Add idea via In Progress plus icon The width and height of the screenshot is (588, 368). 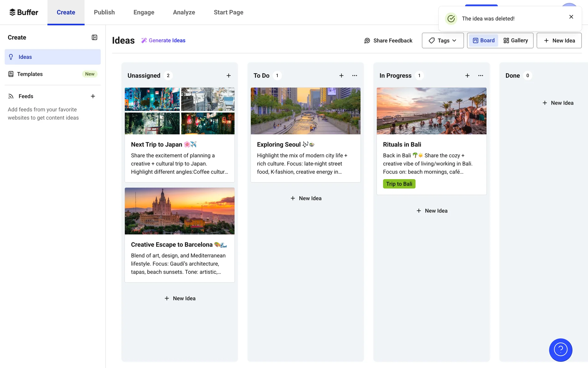467,76
